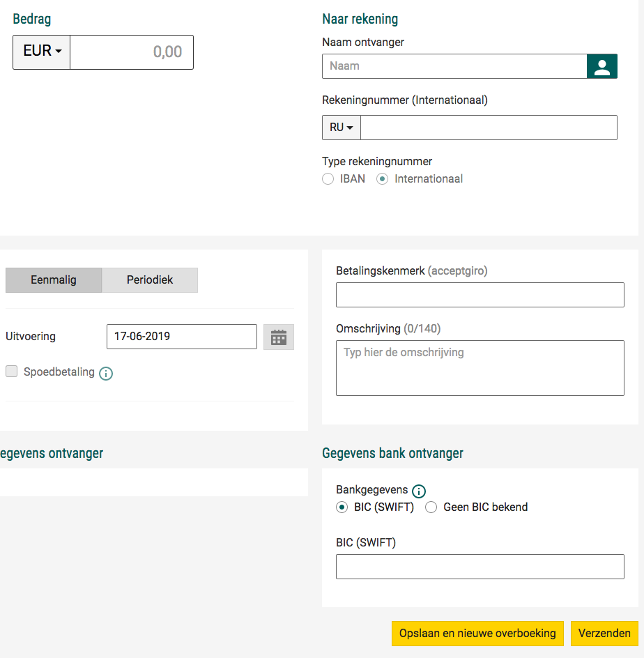This screenshot has width=644, height=658.
Task: Focus the BIC (SWIFT) input field
Action: click(x=480, y=567)
